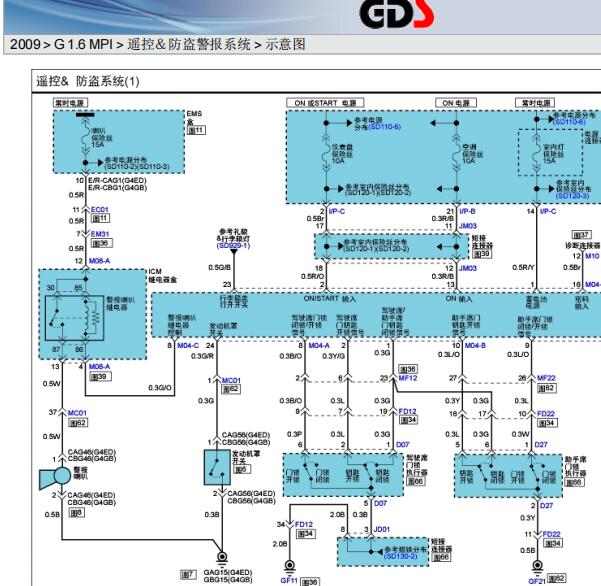Click connector link EM31
This screenshot has width=601, height=586.
pyautogui.click(x=100, y=234)
